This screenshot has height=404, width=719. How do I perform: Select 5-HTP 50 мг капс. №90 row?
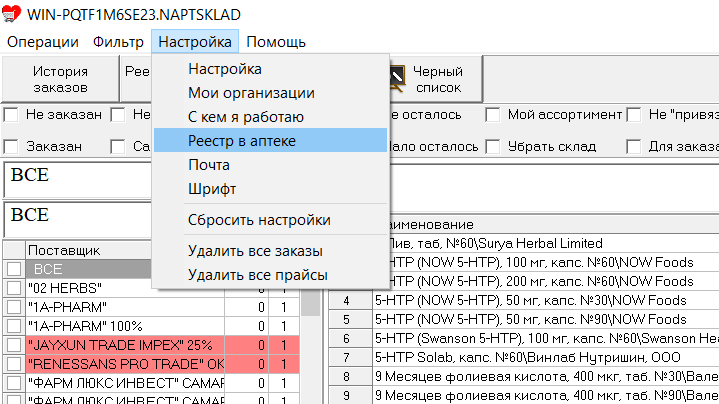pyautogui.click(x=546, y=319)
